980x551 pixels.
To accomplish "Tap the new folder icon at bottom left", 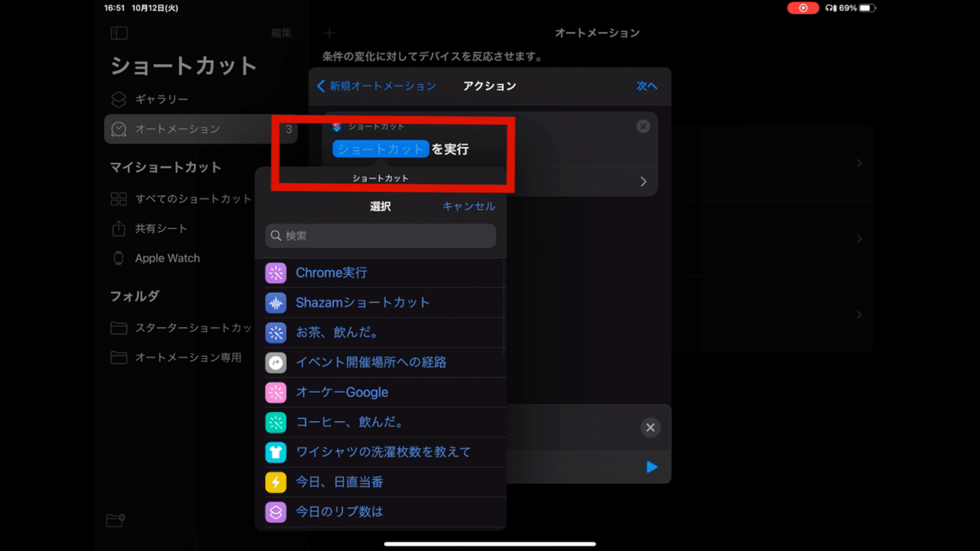I will (114, 519).
